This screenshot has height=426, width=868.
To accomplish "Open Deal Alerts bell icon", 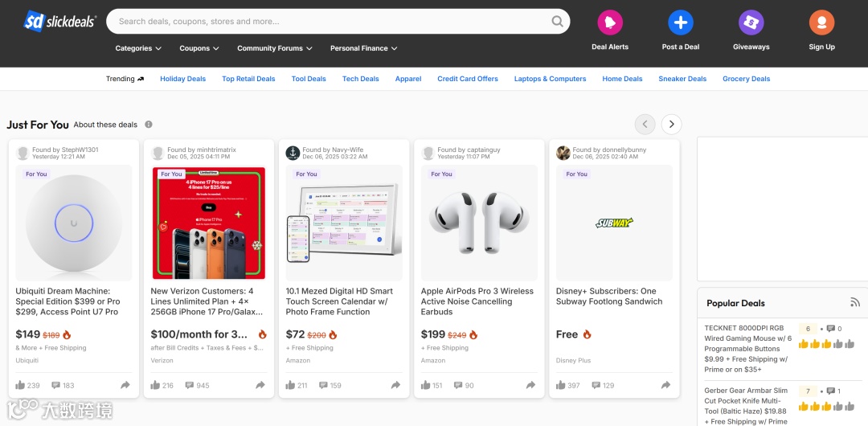I will click(610, 23).
